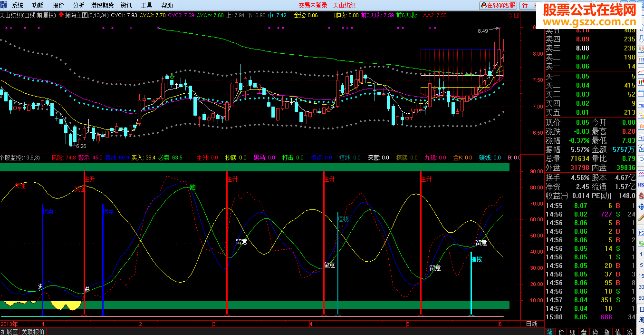The image size is (644, 335).
Task: Select the 盘 tab
Action: pyautogui.click(x=584, y=331)
